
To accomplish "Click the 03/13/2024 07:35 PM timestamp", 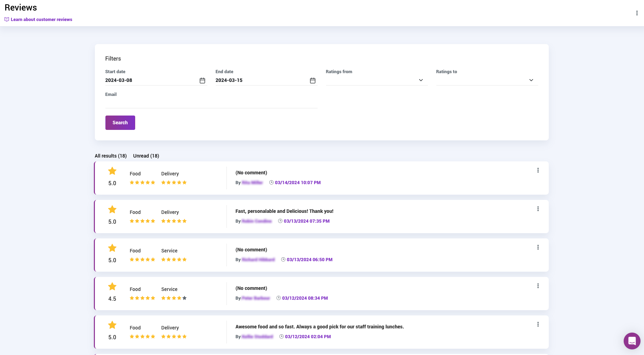I will tap(306, 221).
